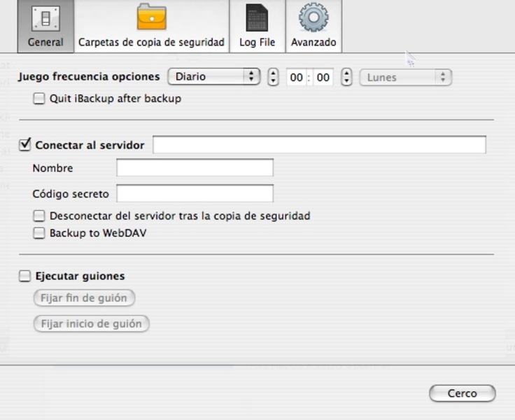Click the Fijar inicio de guión button
The width and height of the screenshot is (515, 420).
click(91, 323)
